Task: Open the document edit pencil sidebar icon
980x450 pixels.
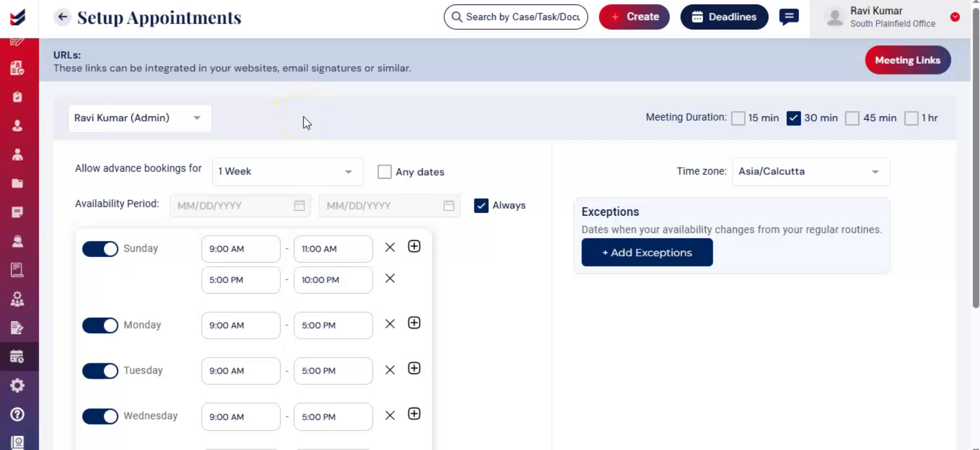Action: 17,328
